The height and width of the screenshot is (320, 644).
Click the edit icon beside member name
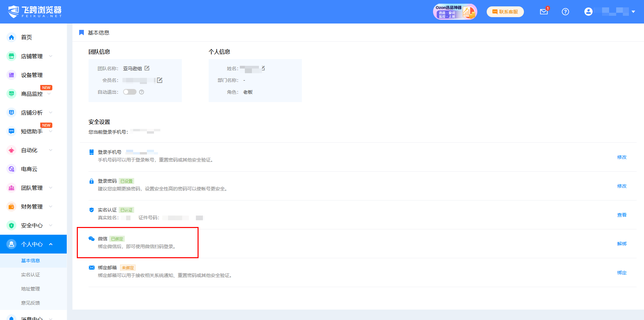(x=160, y=80)
